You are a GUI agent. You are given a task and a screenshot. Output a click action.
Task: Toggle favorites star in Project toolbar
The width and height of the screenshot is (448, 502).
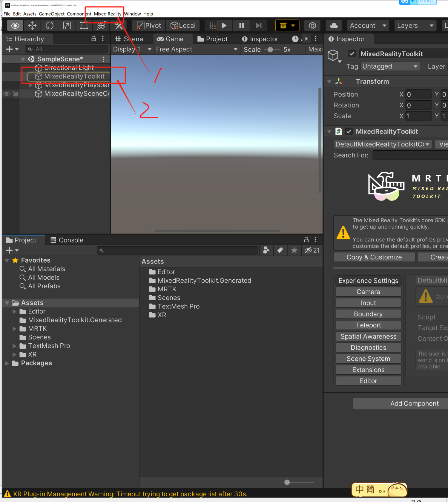coord(294,250)
